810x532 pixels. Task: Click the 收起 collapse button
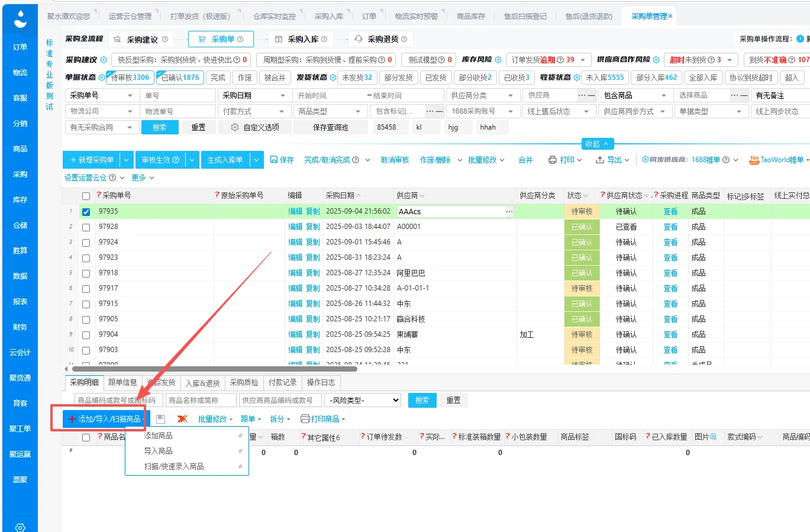597,144
